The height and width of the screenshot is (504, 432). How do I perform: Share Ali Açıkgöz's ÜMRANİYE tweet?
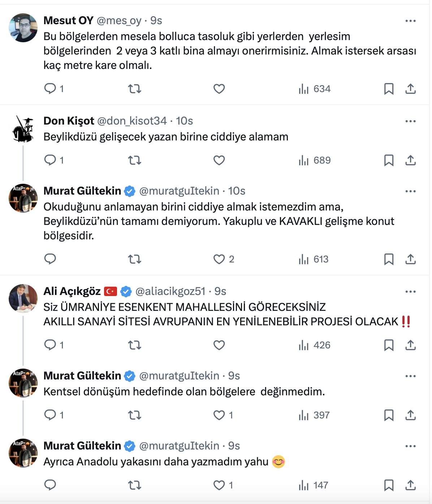tap(410, 345)
